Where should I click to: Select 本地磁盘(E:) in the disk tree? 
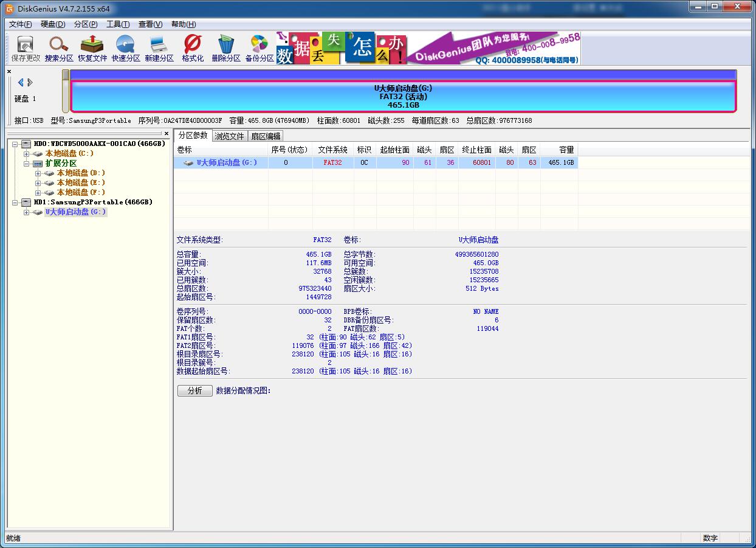[81, 183]
